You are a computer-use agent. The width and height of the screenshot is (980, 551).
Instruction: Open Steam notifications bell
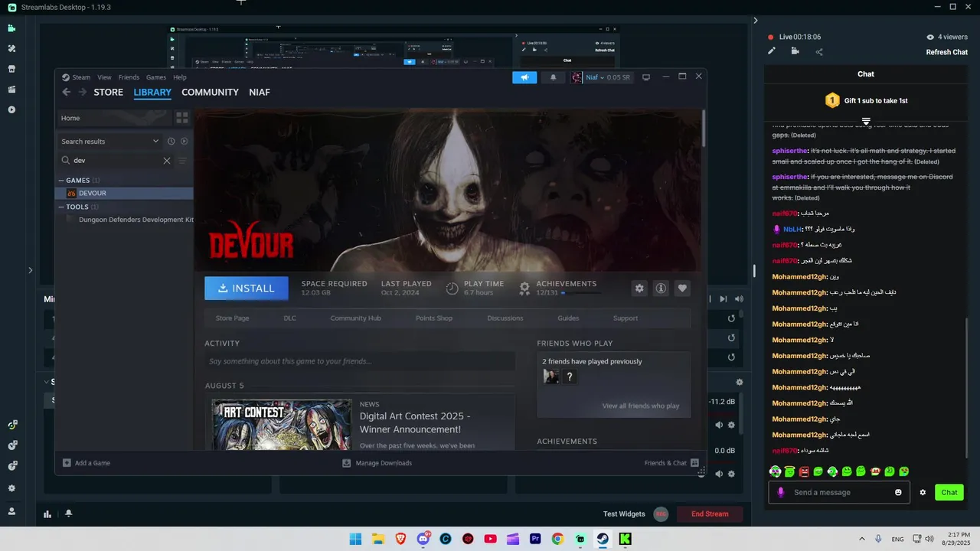tap(554, 77)
